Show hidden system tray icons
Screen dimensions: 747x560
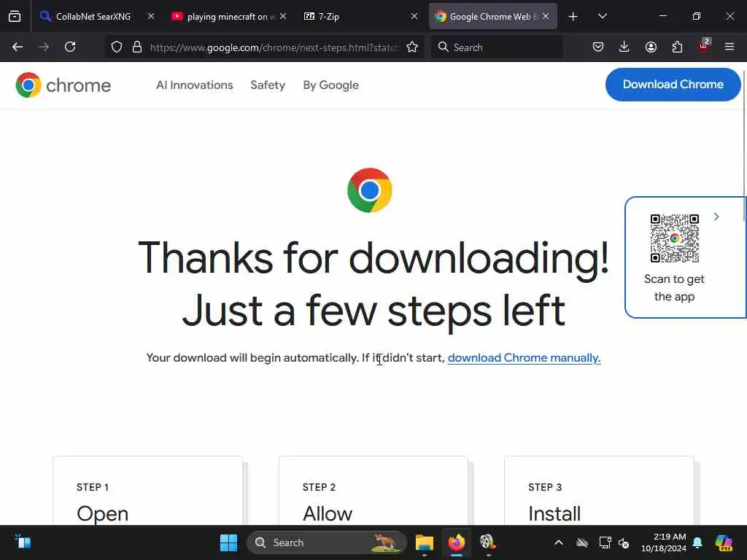point(559,542)
